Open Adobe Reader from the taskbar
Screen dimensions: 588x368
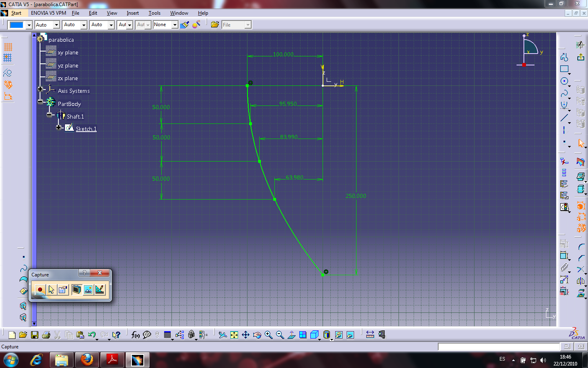click(112, 360)
